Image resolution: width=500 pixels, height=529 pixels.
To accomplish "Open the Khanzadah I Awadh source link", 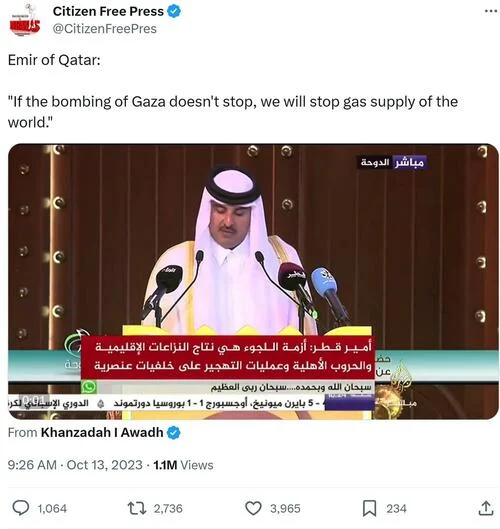I will pos(102,432).
